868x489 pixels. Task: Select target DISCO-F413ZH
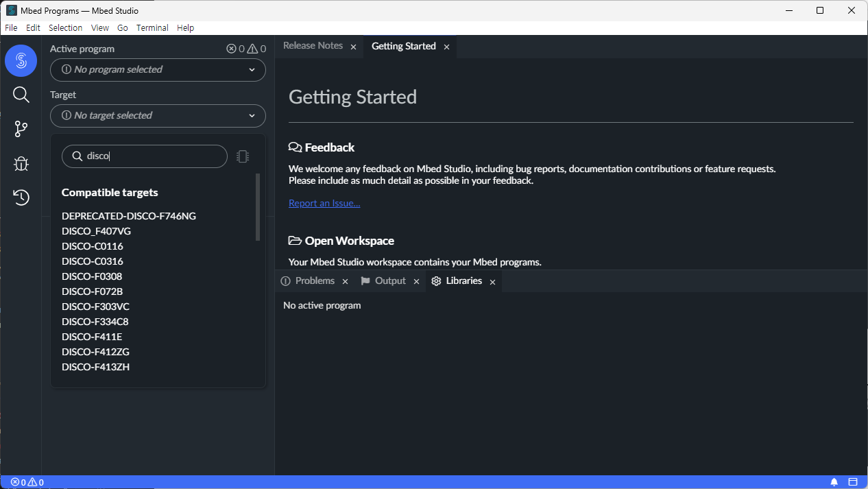(95, 367)
